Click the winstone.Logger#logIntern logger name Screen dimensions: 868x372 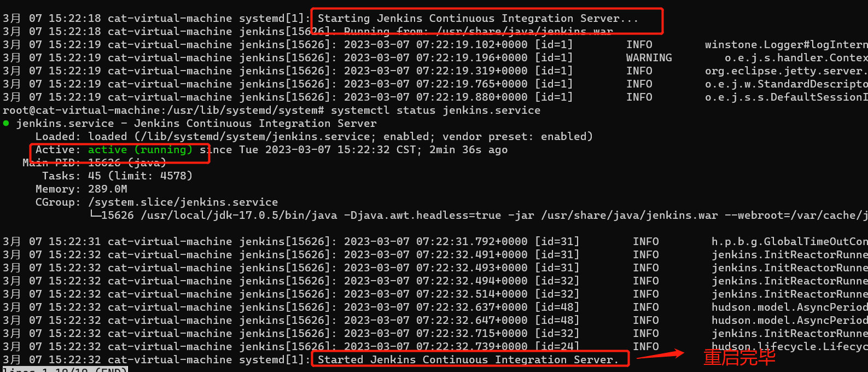click(786, 45)
